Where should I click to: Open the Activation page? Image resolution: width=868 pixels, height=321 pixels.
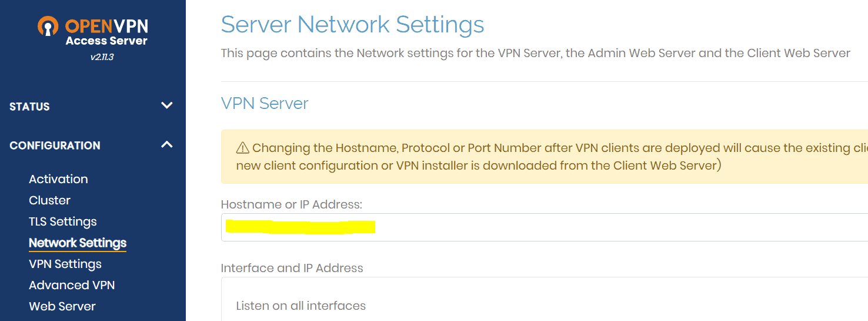coord(58,179)
